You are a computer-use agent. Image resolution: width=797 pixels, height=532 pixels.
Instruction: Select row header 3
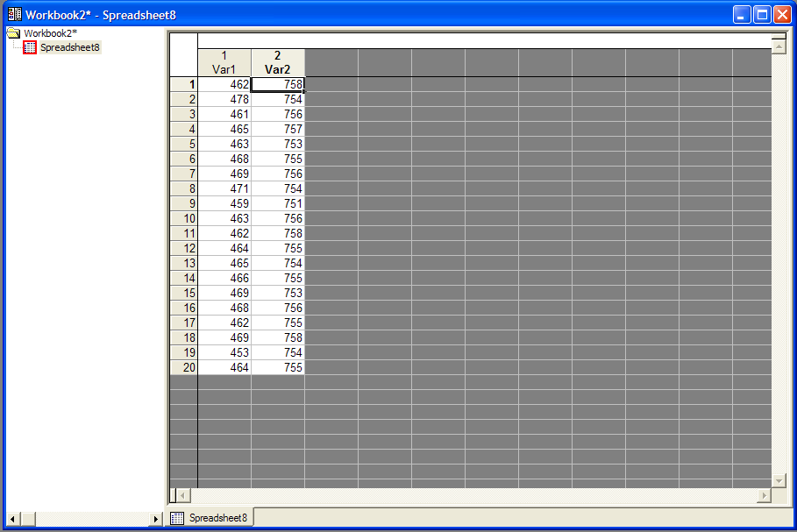click(183, 114)
